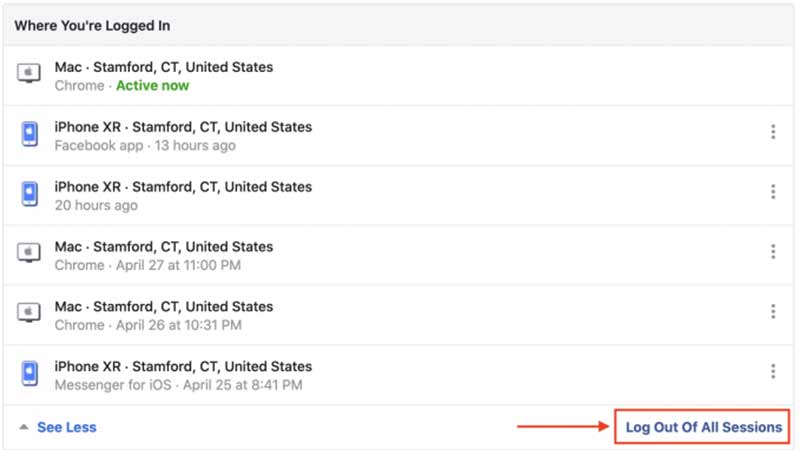Select iPhone XR Facebook app session title
The height and width of the screenshot is (450, 800).
pyautogui.click(x=183, y=127)
